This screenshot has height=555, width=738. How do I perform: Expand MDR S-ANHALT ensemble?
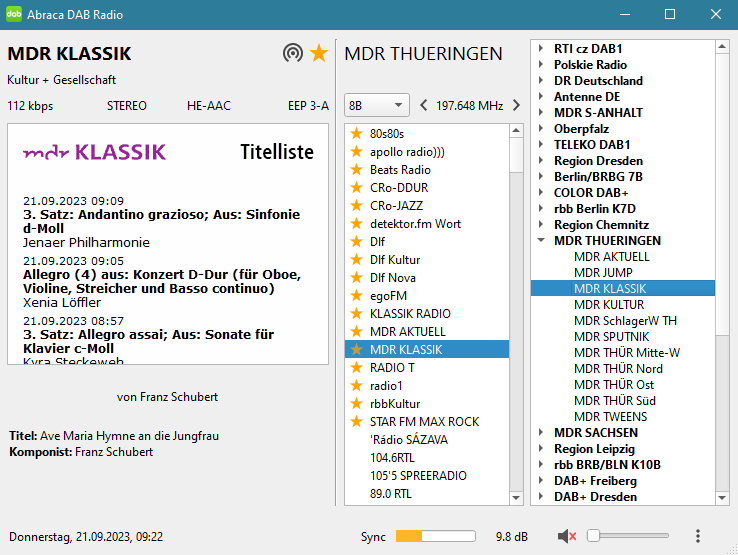(541, 113)
